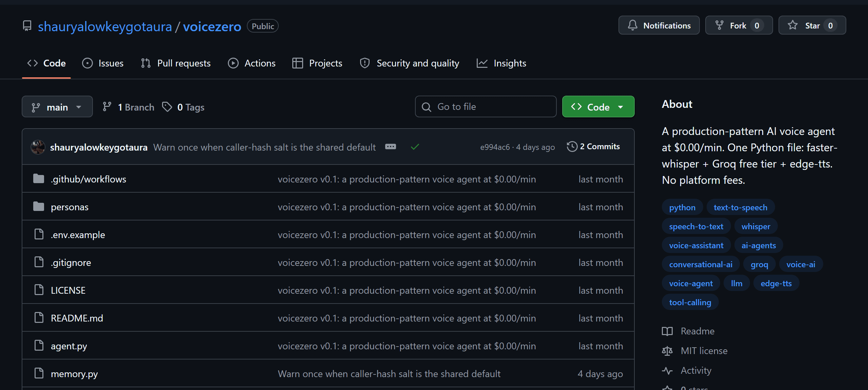Click the fork icon in Fork button
This screenshot has width=868, height=390.
(x=719, y=25)
